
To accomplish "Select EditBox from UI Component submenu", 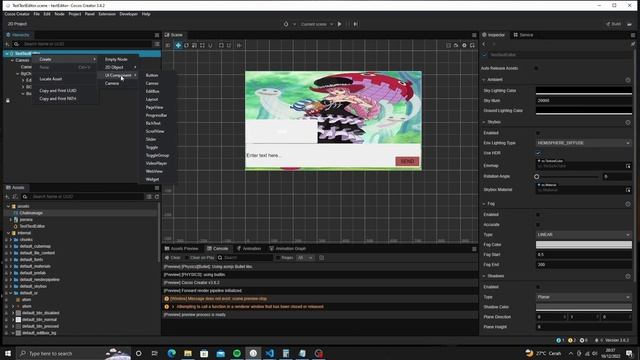I will [x=153, y=91].
